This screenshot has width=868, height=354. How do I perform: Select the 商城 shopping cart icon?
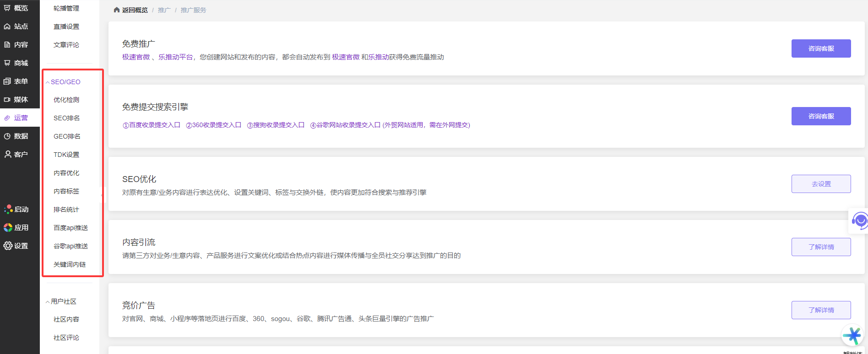pos(7,63)
